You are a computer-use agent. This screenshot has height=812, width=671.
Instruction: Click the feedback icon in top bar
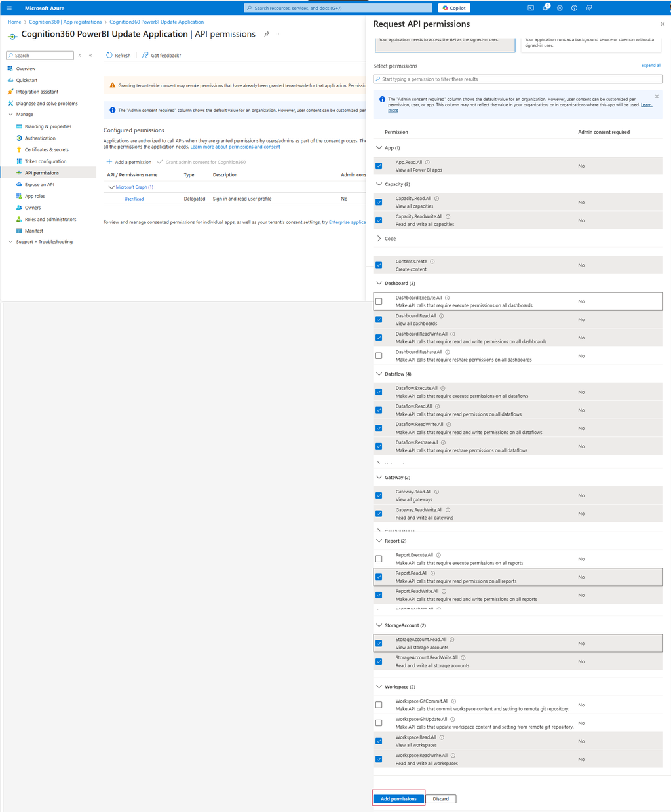pos(588,8)
